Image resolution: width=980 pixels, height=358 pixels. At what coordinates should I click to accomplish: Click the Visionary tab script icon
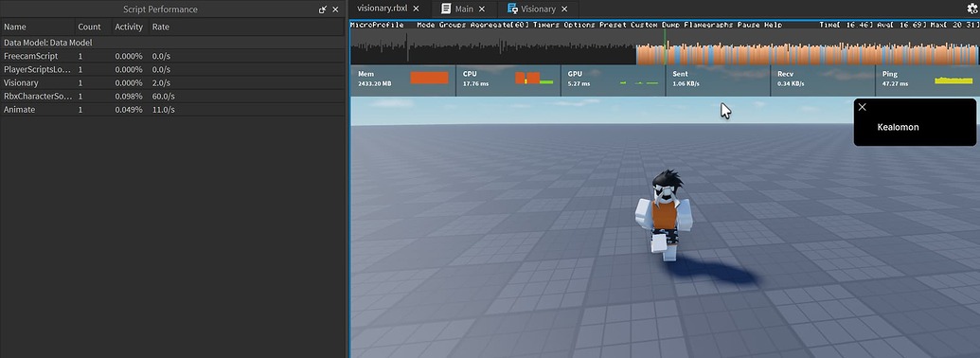coord(512,9)
